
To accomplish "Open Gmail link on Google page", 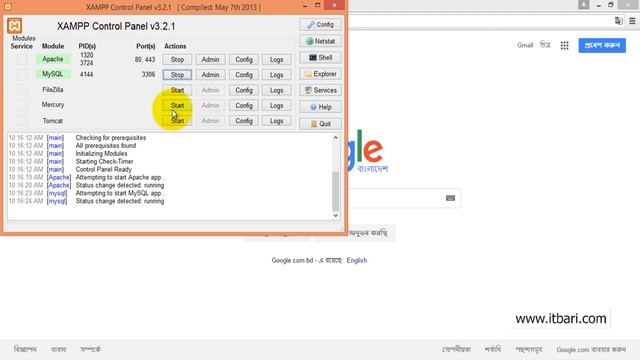I will tap(525, 45).
